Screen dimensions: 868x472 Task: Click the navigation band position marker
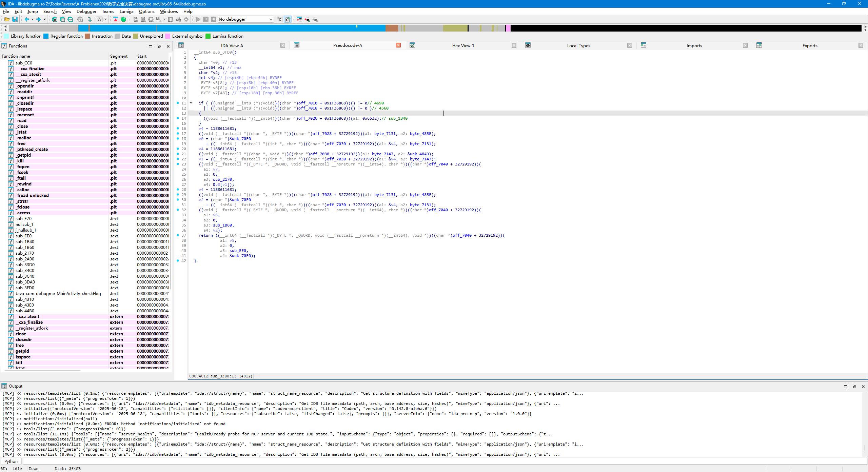[357, 26]
